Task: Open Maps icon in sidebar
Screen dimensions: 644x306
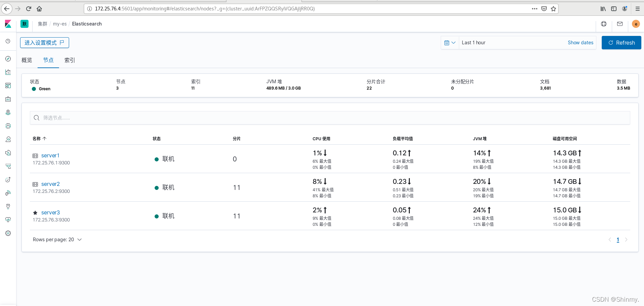Action: pyautogui.click(x=8, y=112)
